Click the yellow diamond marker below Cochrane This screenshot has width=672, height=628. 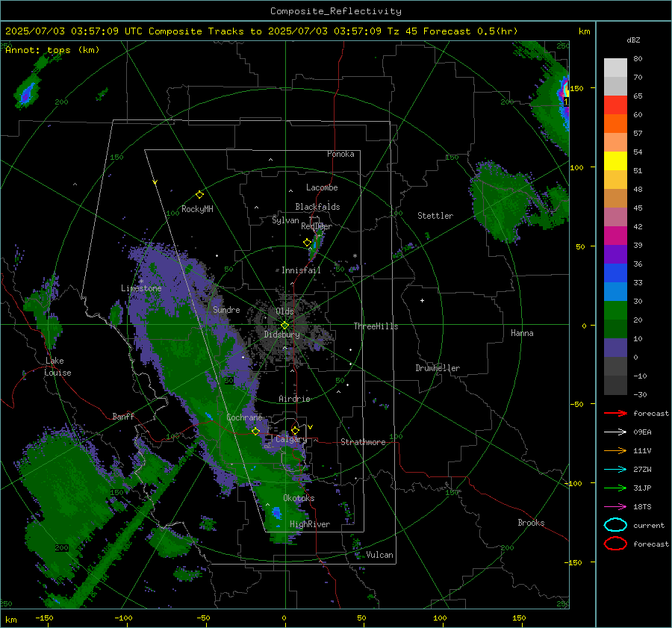coord(255,432)
